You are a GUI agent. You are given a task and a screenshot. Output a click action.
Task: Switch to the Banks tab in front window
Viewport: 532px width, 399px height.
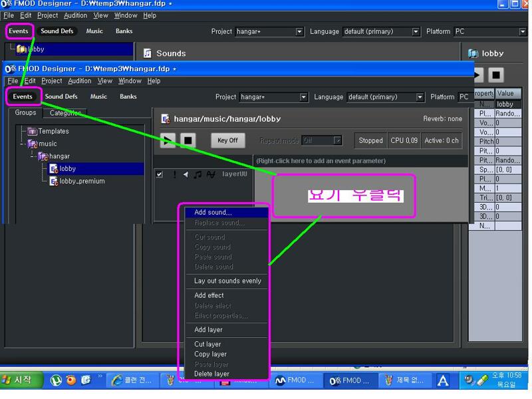point(128,96)
